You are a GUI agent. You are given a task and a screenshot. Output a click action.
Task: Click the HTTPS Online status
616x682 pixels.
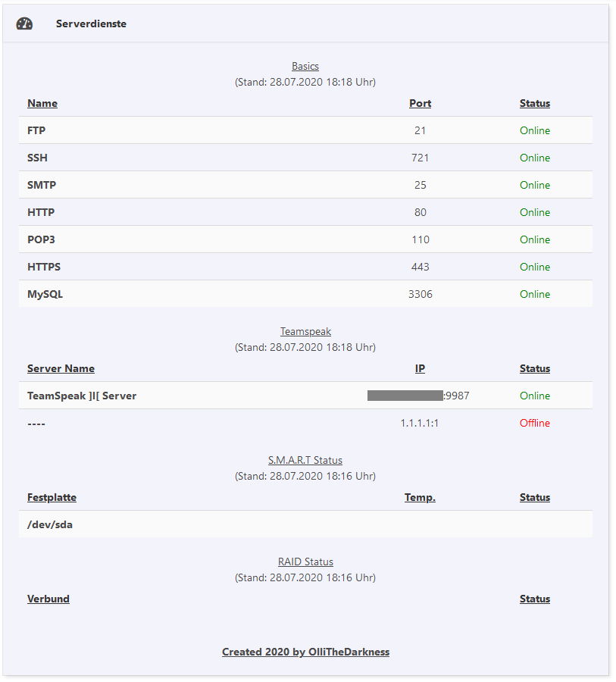click(x=534, y=267)
